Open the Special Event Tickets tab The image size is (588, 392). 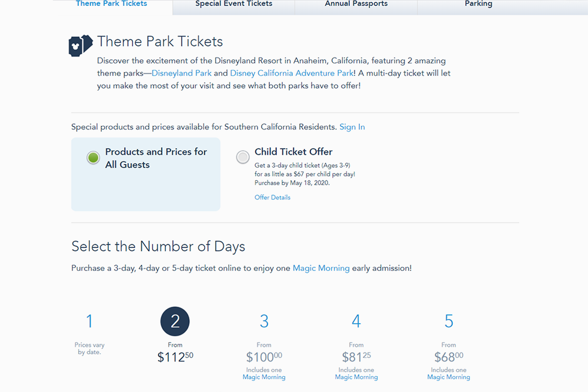point(233,4)
